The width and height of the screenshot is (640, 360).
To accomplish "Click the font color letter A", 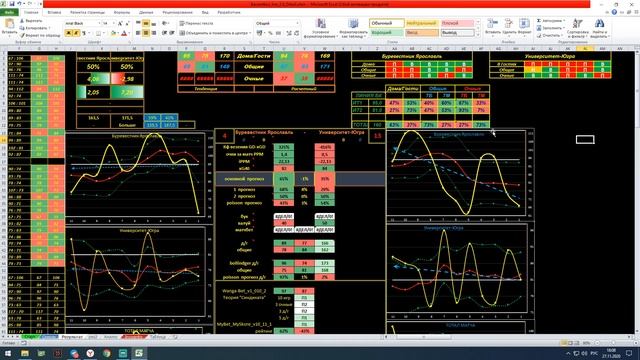I will coord(124,33).
